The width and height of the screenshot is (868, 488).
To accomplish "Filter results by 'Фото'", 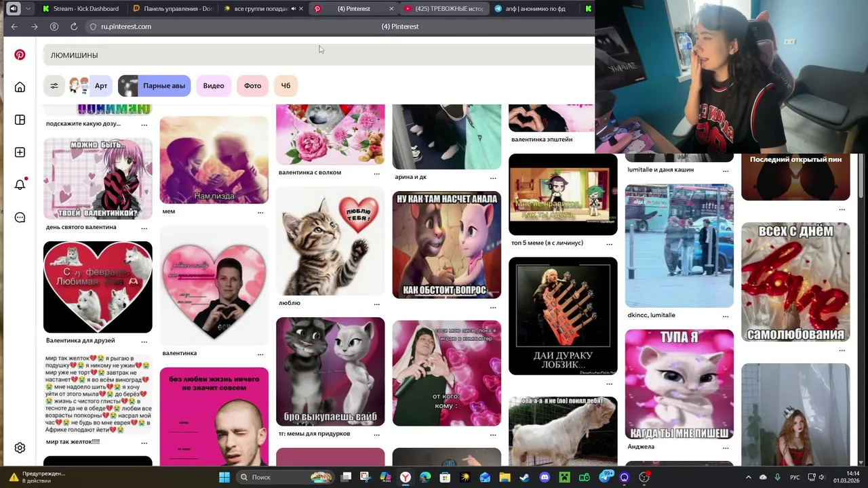I will click(x=253, y=85).
